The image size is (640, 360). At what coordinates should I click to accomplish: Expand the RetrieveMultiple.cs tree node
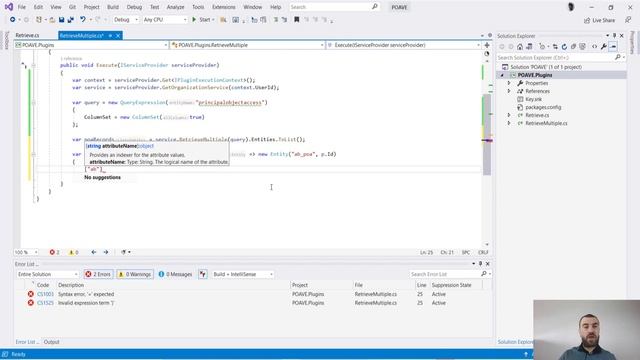click(509, 123)
